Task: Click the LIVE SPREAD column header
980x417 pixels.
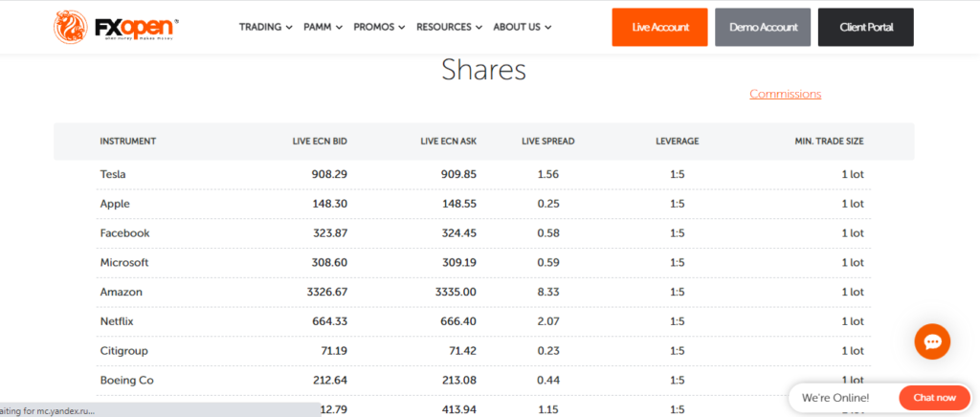Action: tap(548, 142)
